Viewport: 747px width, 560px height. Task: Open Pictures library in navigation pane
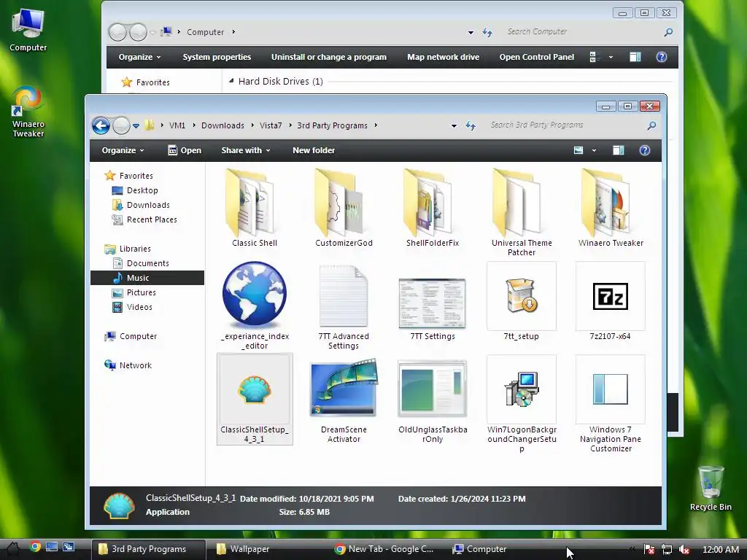click(x=134, y=293)
